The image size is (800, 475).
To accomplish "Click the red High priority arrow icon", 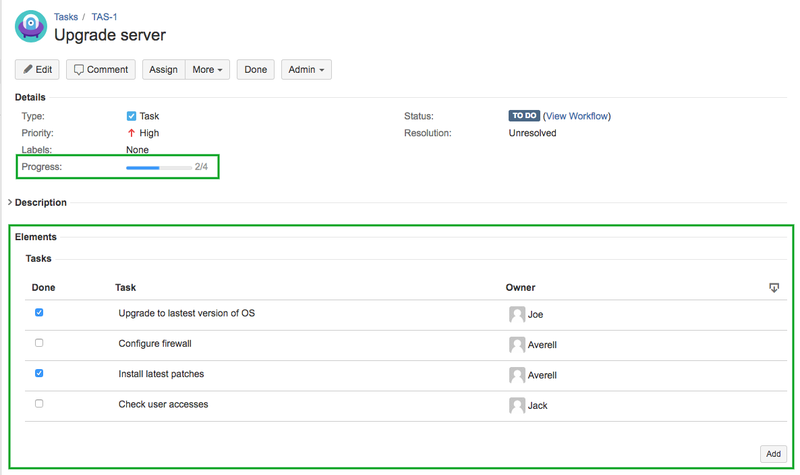I will [x=131, y=133].
